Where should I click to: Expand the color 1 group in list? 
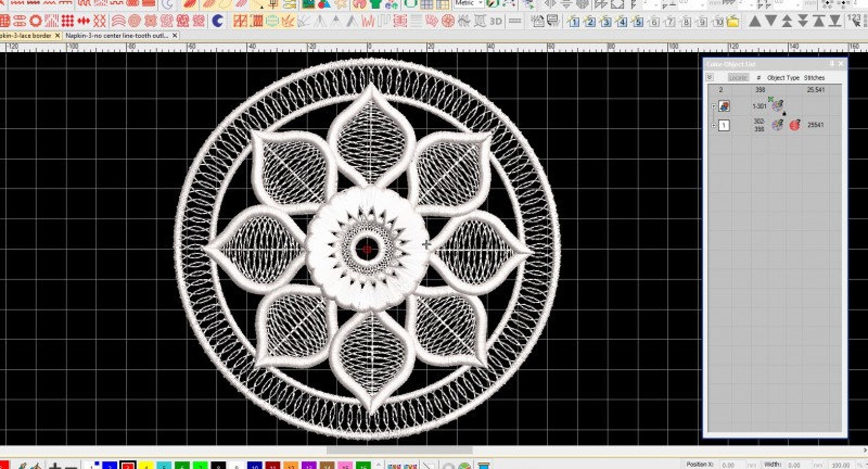tap(714, 126)
